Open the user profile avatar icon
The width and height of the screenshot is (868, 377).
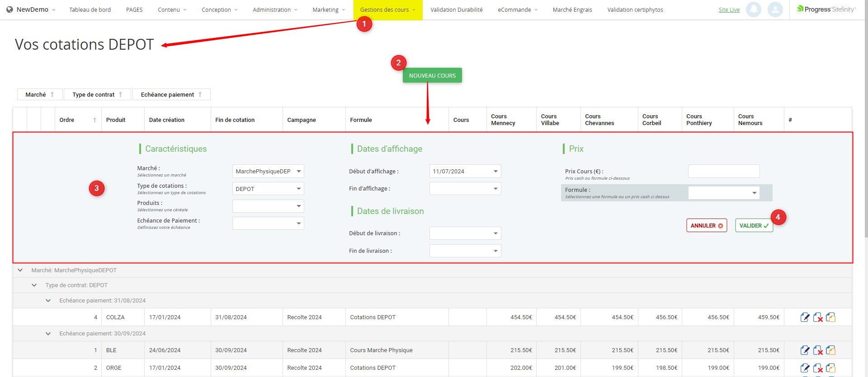pos(775,9)
